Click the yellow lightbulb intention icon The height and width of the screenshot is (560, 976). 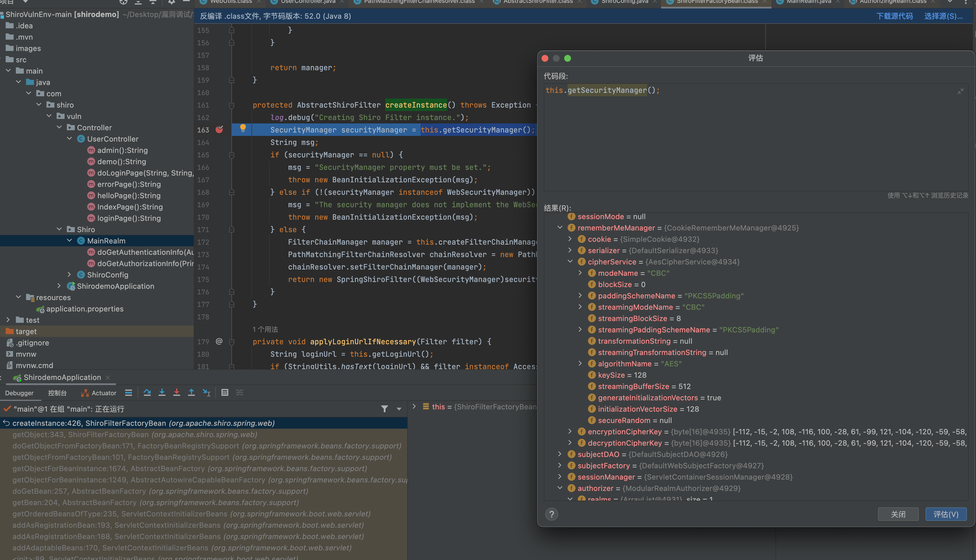pos(243,128)
